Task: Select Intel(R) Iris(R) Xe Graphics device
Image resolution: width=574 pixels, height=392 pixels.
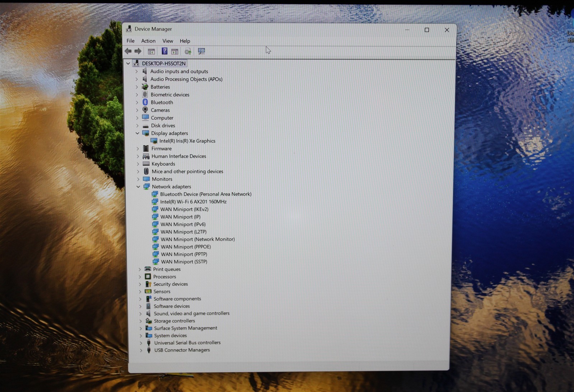Action: pyautogui.click(x=187, y=141)
